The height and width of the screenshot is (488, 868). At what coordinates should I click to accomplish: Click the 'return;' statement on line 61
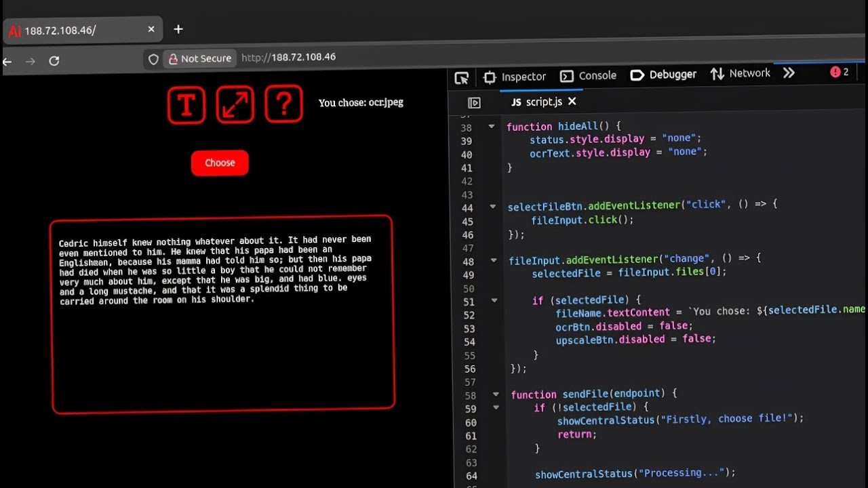[x=577, y=434]
